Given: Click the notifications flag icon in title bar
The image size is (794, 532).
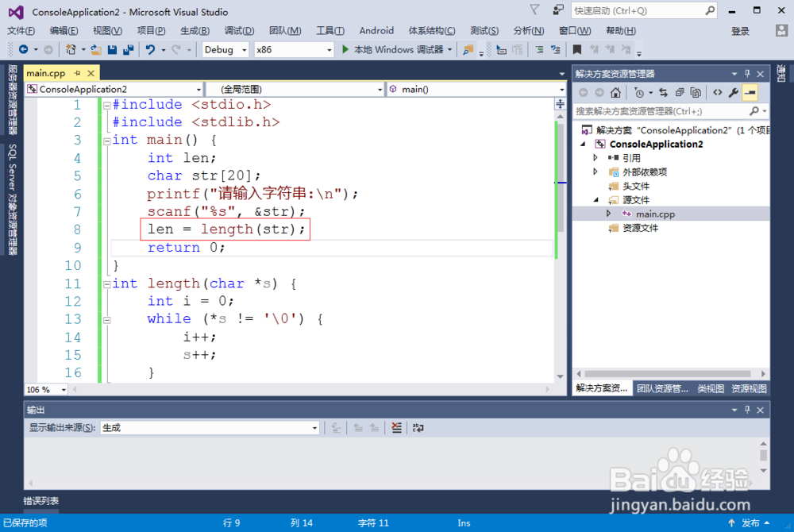Looking at the screenshot, I should click(534, 10).
